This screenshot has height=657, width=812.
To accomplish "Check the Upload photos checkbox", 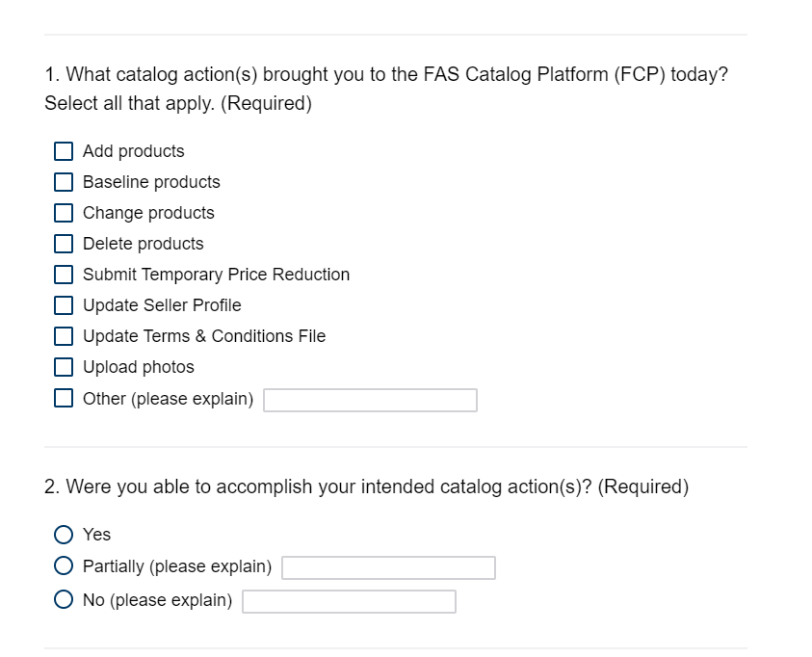I will [x=64, y=367].
